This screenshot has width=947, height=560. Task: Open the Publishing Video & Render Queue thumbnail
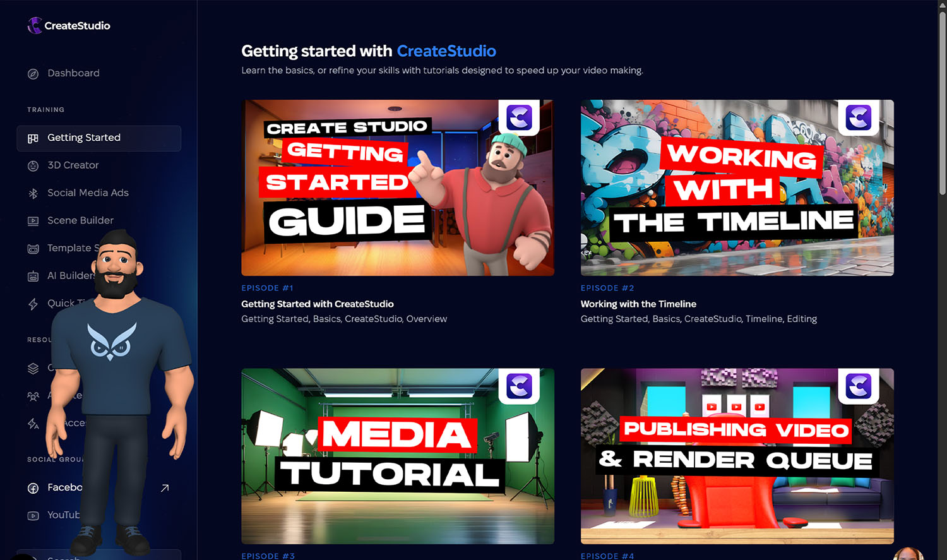[737, 456]
